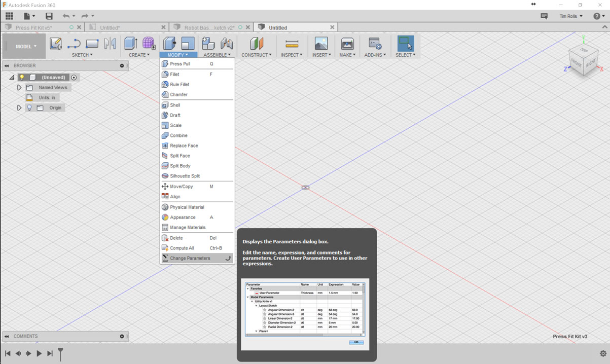Open timeline settings gear icon

click(603, 353)
